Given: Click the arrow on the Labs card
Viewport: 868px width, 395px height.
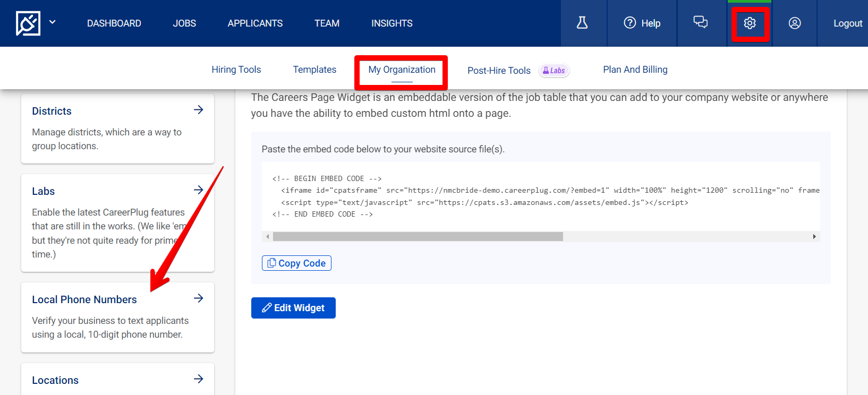Looking at the screenshot, I should coord(199,190).
